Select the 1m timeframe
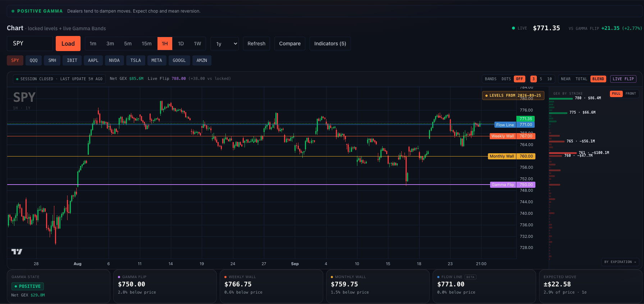 pos(93,44)
